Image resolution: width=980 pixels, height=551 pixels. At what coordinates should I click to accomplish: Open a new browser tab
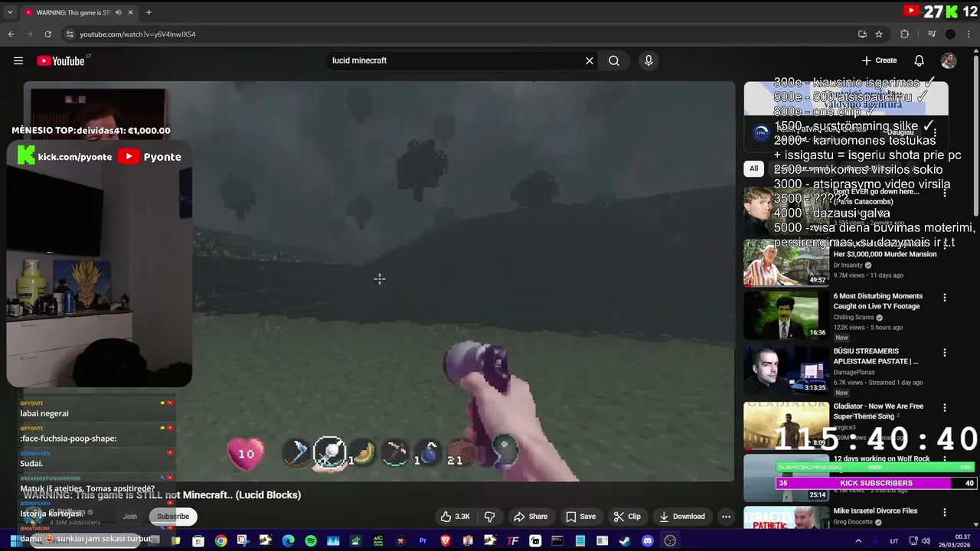(x=149, y=12)
